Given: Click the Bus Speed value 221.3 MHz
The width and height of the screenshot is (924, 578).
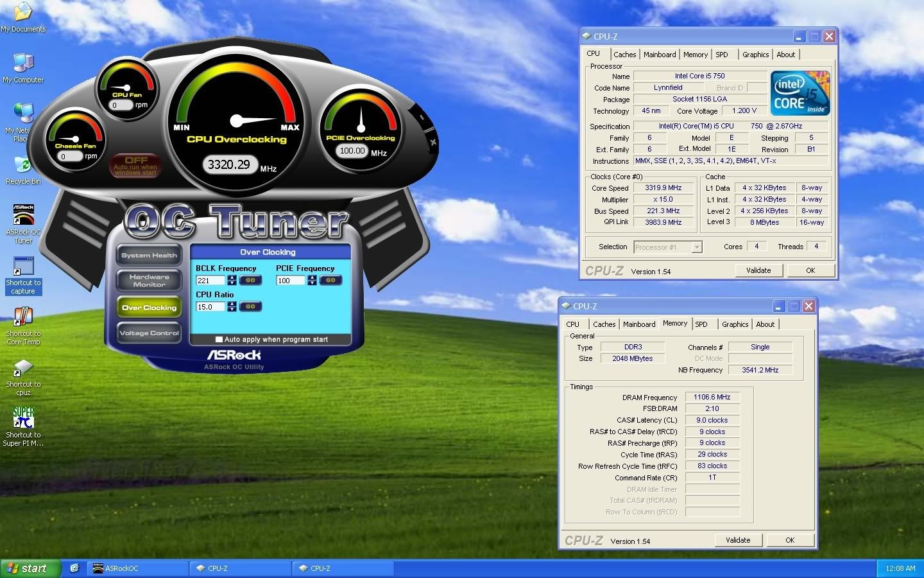Looking at the screenshot, I should tap(663, 211).
